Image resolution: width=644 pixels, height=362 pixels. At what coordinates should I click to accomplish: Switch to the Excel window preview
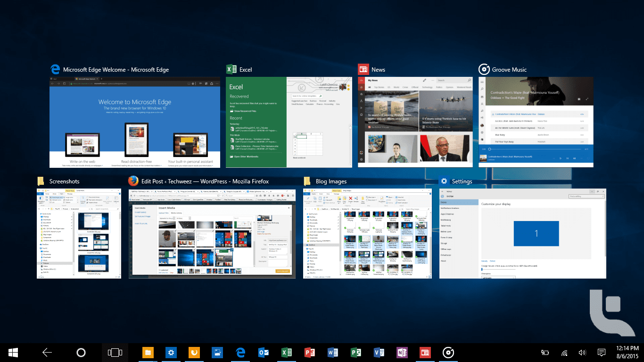(x=289, y=122)
